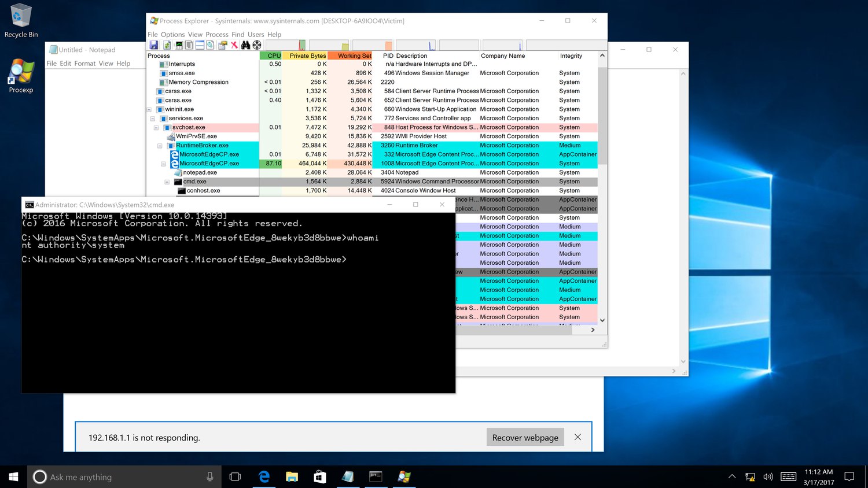Open the Options menu in Process Explorer
This screenshot has width=868, height=488.
[172, 35]
